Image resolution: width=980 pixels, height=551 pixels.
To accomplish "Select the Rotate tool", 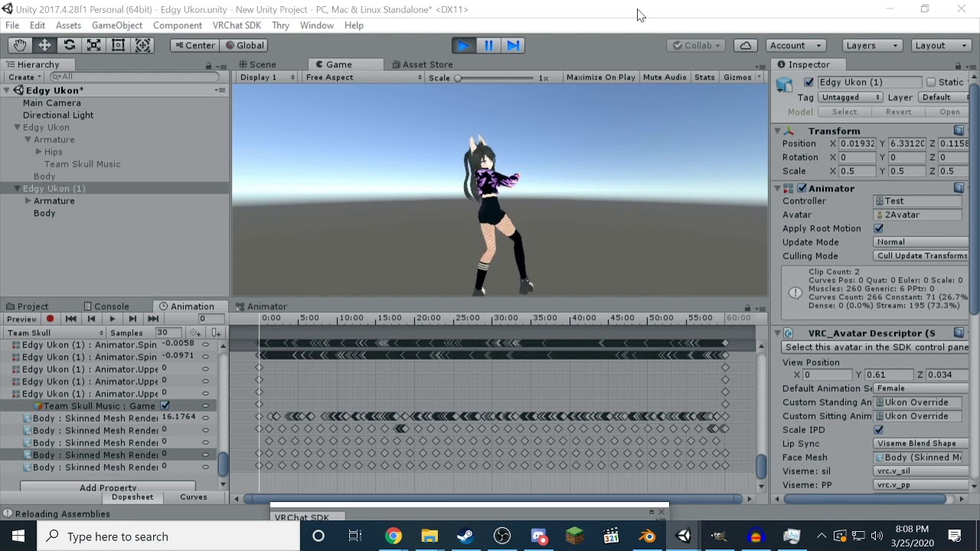I will coord(69,45).
